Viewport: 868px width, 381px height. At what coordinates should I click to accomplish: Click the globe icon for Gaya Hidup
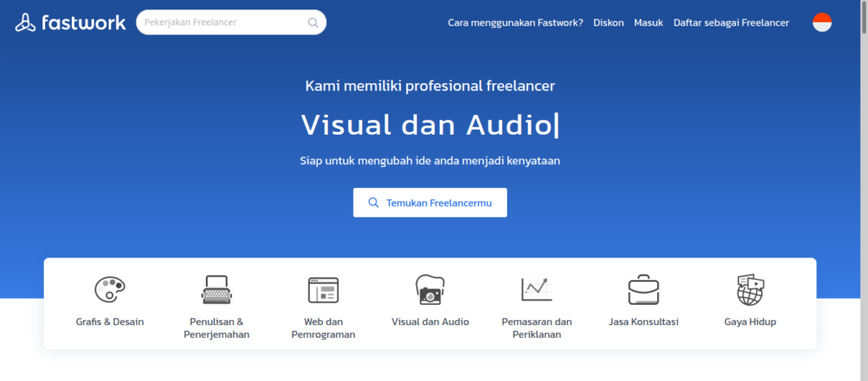tap(750, 290)
